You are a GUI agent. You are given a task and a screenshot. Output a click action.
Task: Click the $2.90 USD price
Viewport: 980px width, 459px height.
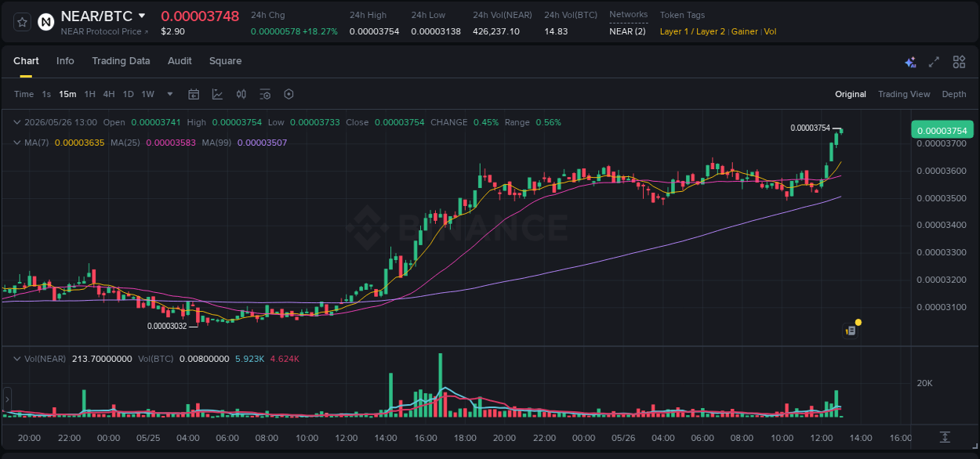[x=172, y=31]
